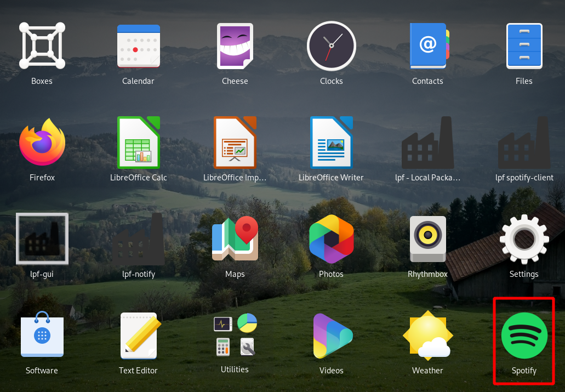Open LibreOffice Calc

pos(138,142)
